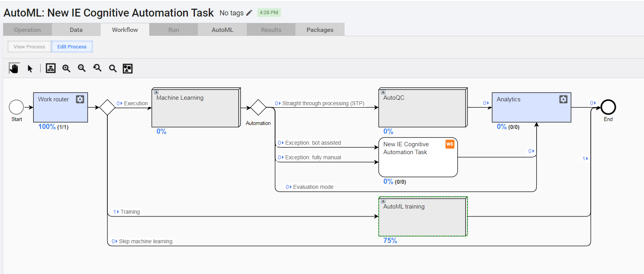Open the AutoML tab
The width and height of the screenshot is (644, 274).
[223, 30]
